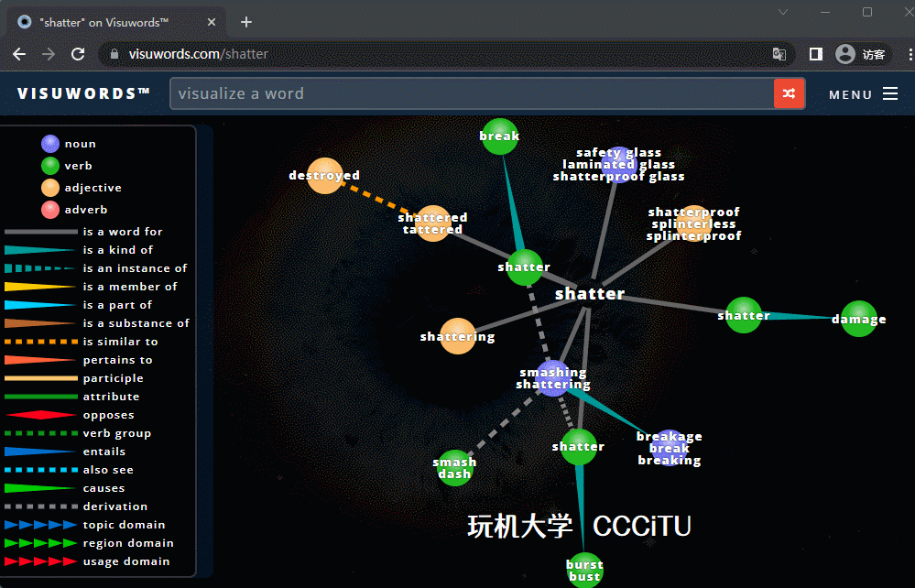Open the hamburger MENU
The image size is (915, 588).
pos(863,93)
